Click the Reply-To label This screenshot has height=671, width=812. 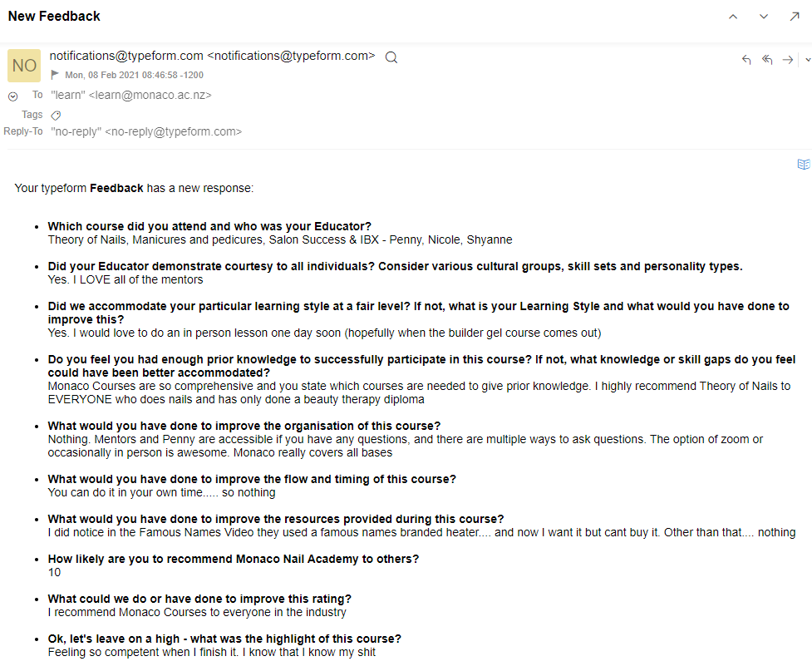pos(23,131)
